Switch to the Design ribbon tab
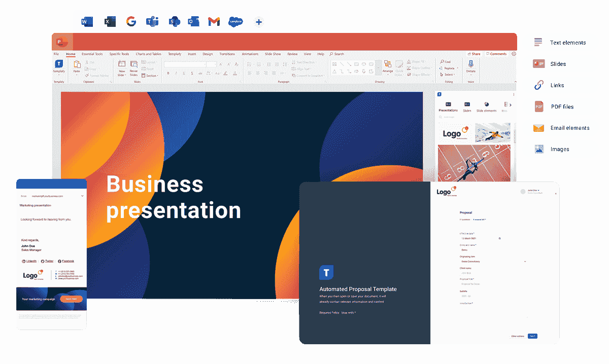This screenshot has width=609, height=364. [208, 54]
